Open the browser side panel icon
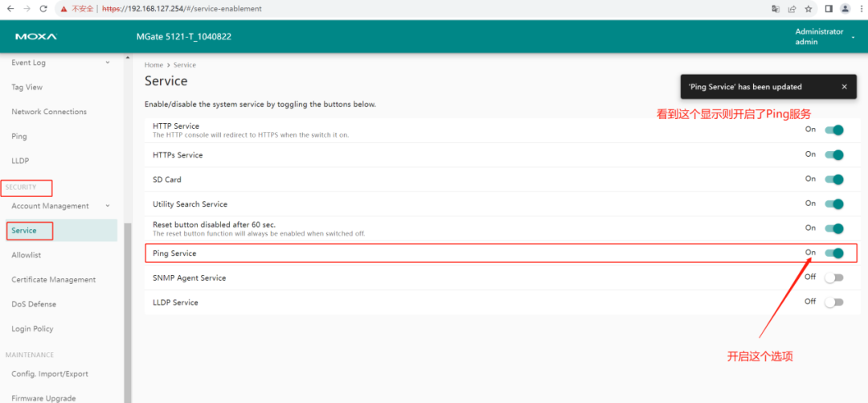868x403 pixels. (x=829, y=9)
